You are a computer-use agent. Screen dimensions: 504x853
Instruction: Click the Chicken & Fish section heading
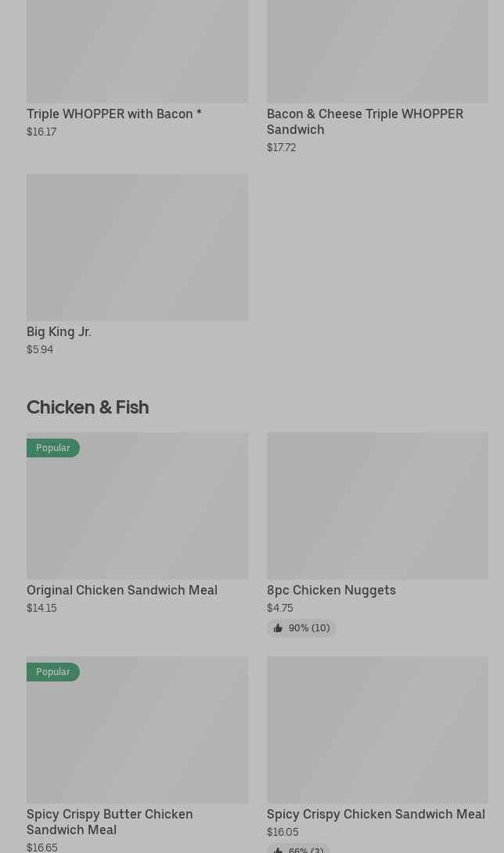[88, 407]
